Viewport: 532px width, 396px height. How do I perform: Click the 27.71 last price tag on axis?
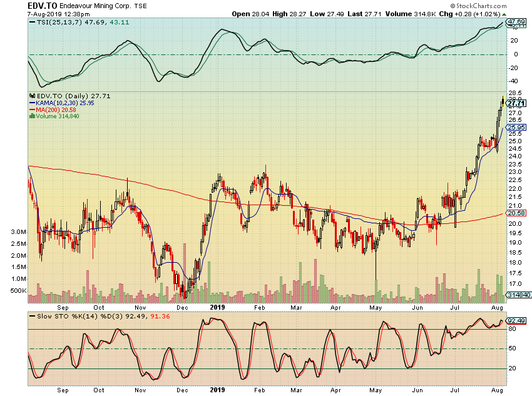pyautogui.click(x=515, y=103)
